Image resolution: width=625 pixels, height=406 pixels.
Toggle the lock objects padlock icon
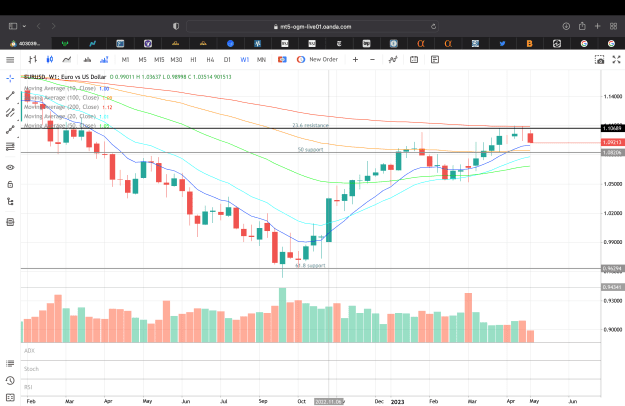coord(10,184)
